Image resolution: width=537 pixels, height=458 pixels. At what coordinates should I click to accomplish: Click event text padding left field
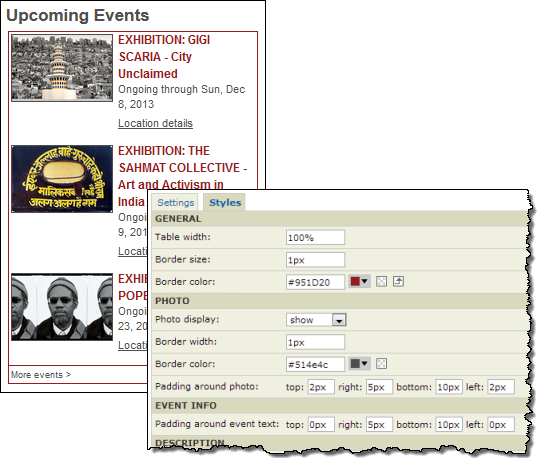[x=501, y=424]
